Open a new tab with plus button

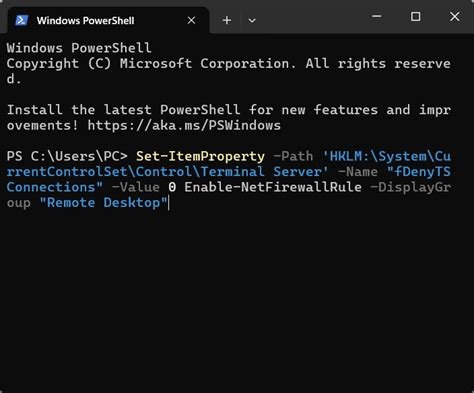227,21
